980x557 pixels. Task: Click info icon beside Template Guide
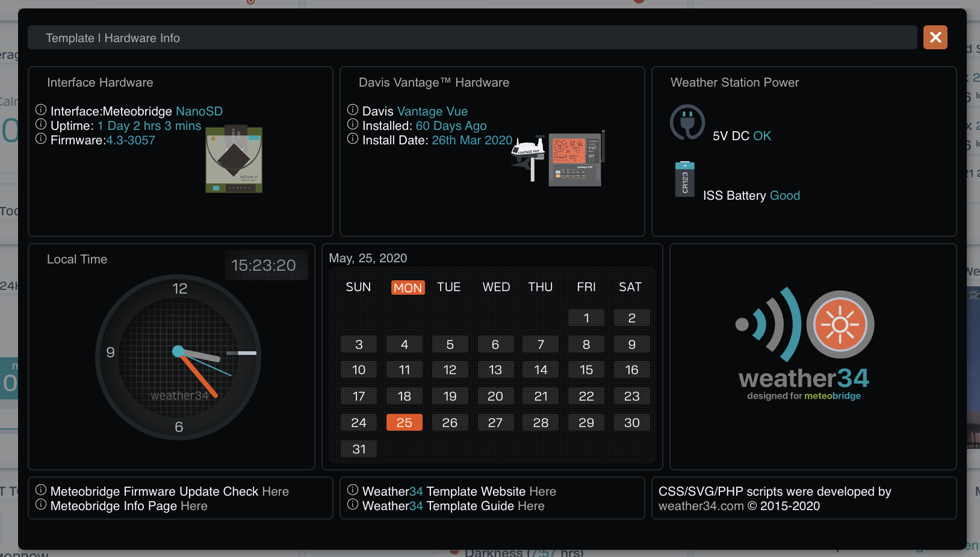(x=353, y=504)
